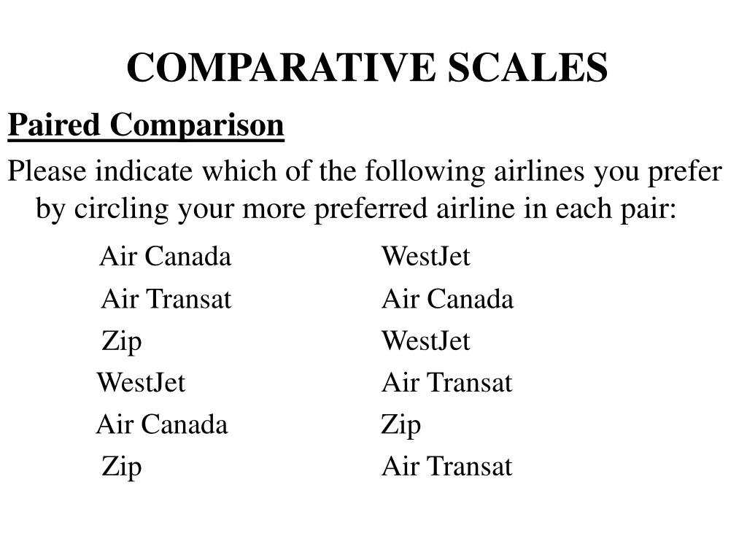Pick Zip in the fifth pair

(401, 426)
